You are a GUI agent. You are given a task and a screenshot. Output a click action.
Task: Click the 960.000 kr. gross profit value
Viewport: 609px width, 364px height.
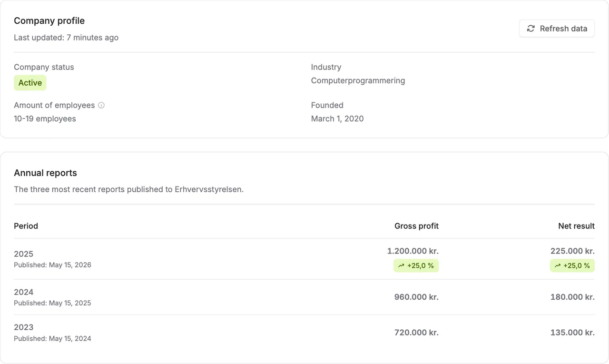(416, 297)
